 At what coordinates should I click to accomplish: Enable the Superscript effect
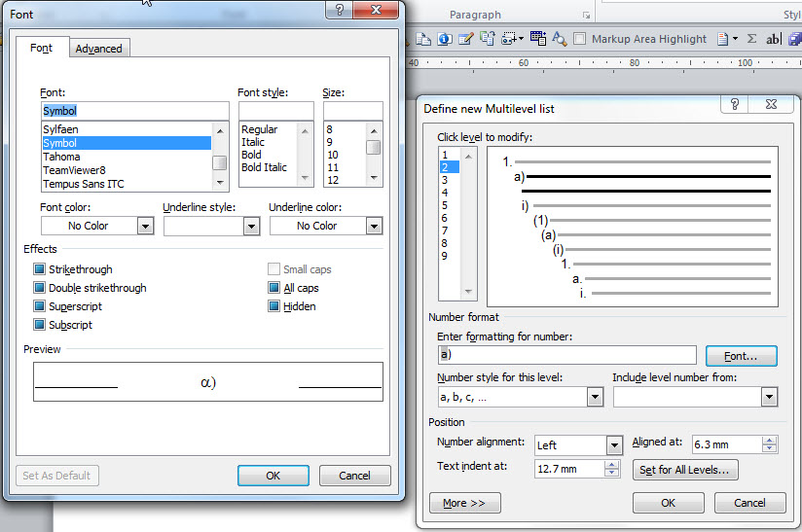[39, 306]
